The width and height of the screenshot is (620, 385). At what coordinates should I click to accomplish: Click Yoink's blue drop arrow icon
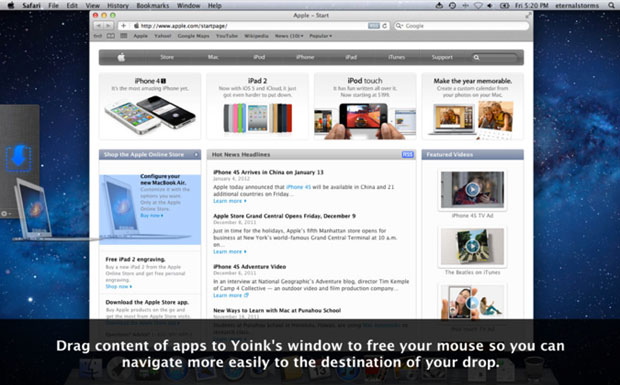[x=19, y=158]
